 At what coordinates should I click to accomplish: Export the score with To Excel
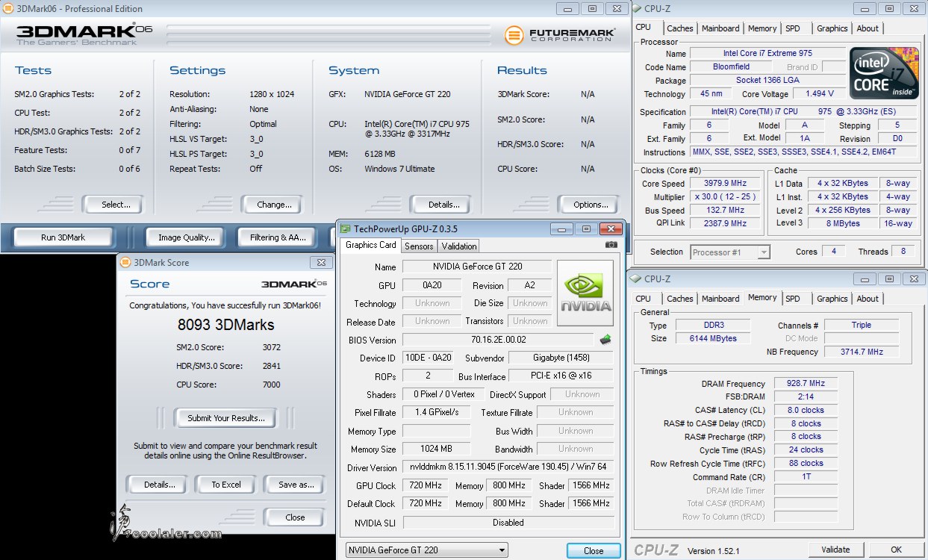click(226, 485)
